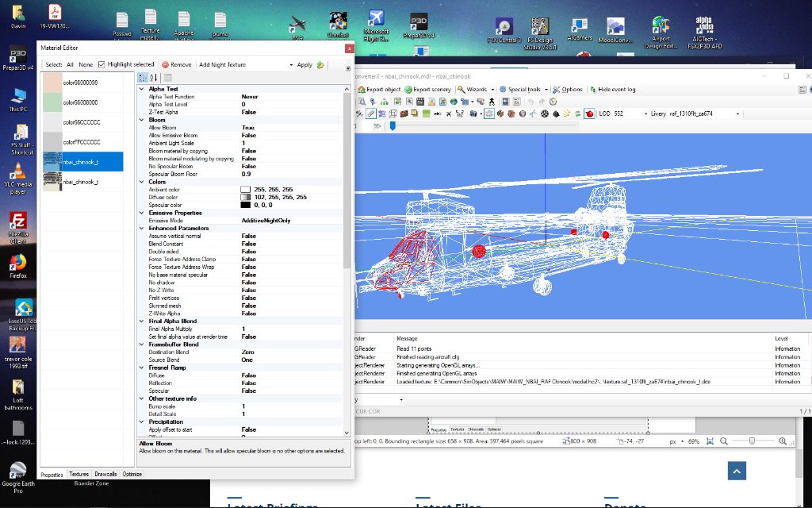
Task: Click the Specular color black swatch
Action: click(245, 205)
